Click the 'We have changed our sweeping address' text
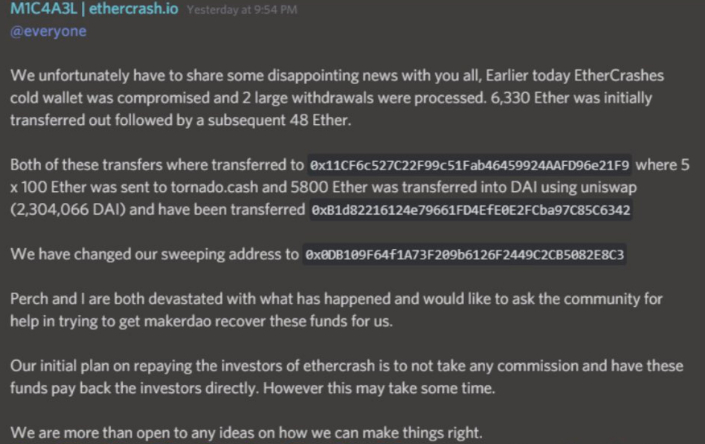 click(x=150, y=255)
